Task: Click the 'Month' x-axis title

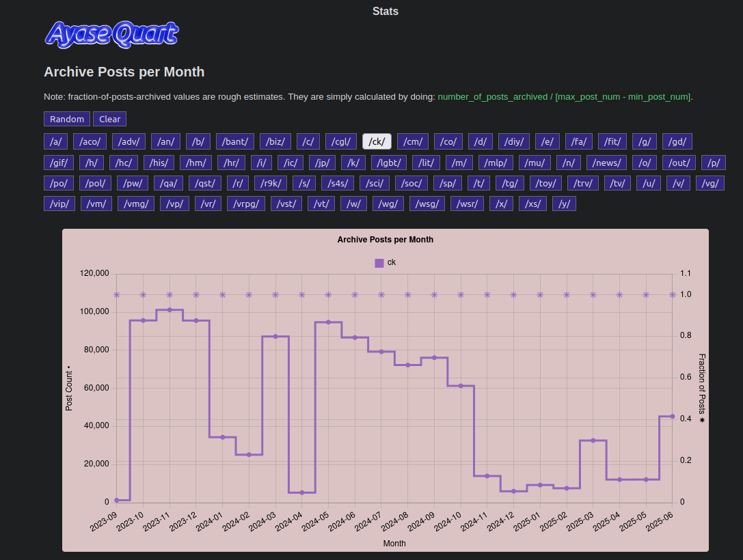Action: 394,544
